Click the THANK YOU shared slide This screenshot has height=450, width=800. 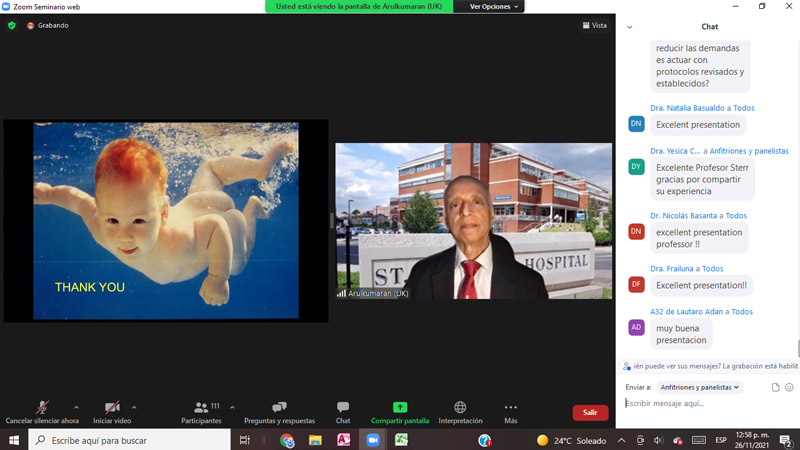pos(166,220)
